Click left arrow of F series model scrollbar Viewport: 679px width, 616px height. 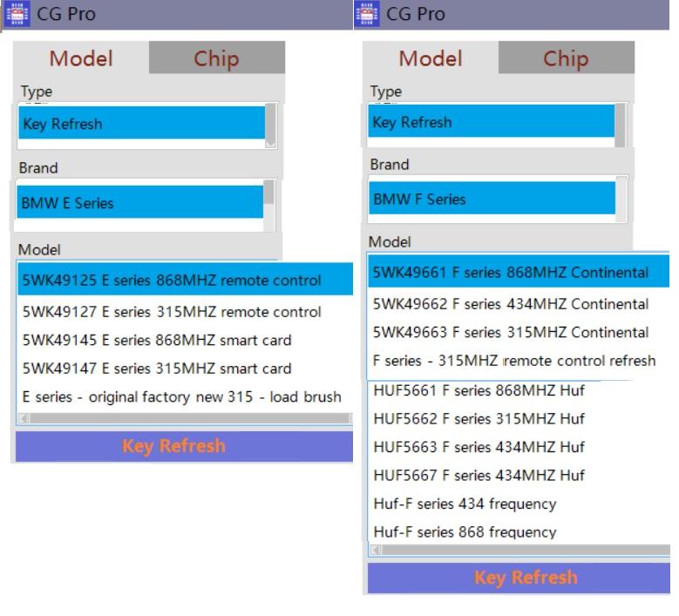pos(375,550)
